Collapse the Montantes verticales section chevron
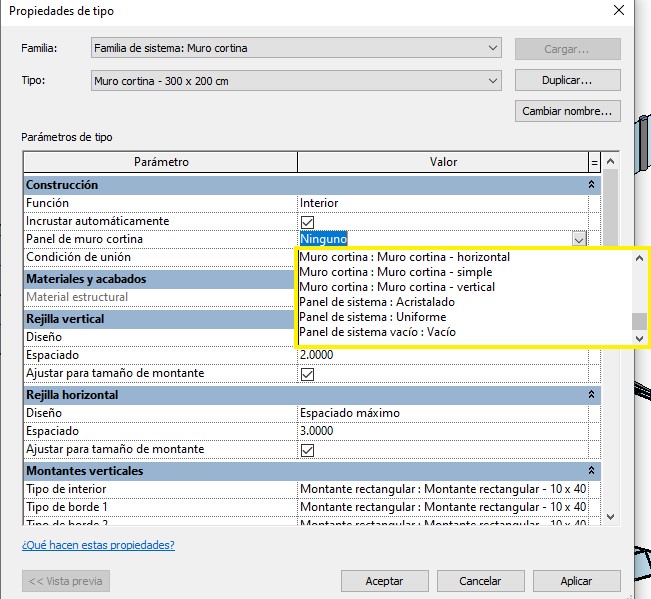This screenshot has height=599, width=651. tap(591, 471)
